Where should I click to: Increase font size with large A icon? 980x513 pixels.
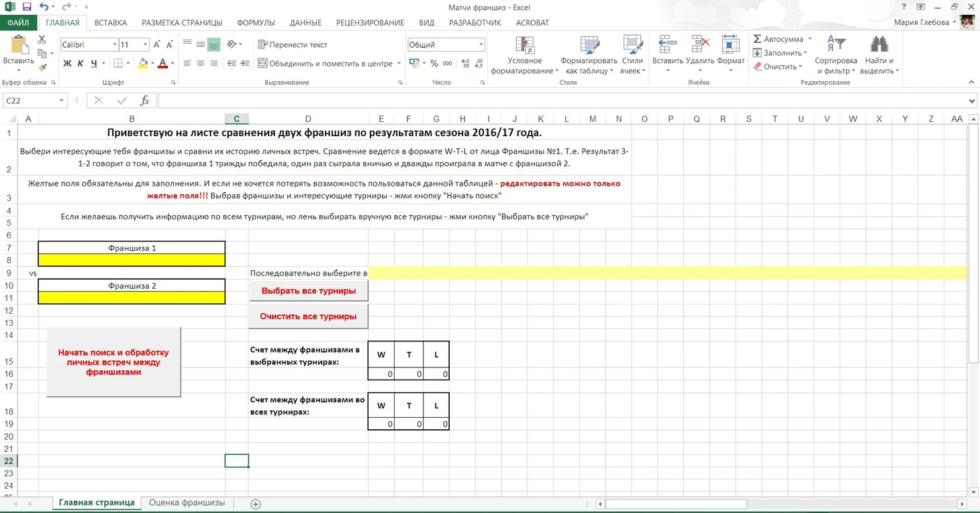[x=157, y=44]
